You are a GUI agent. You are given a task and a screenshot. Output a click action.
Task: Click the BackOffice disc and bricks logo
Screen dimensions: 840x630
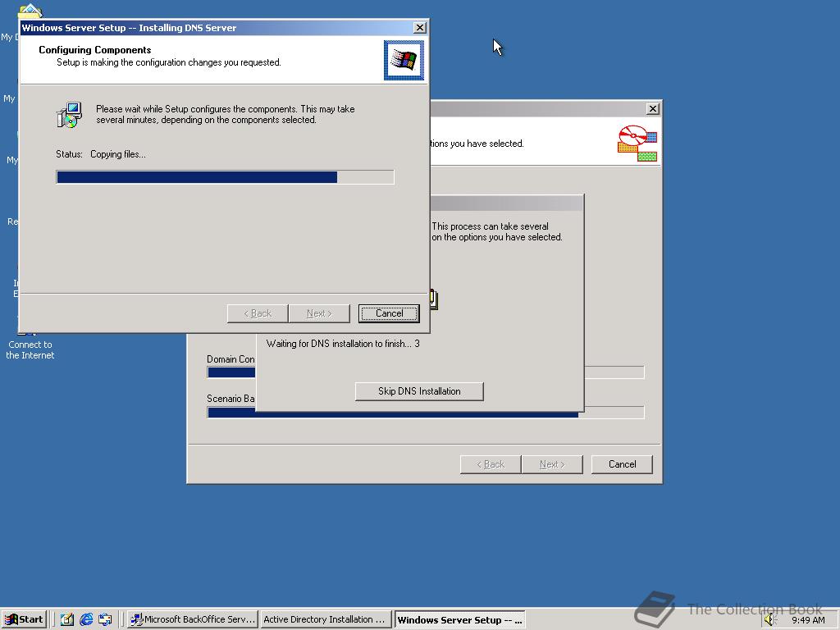point(637,143)
